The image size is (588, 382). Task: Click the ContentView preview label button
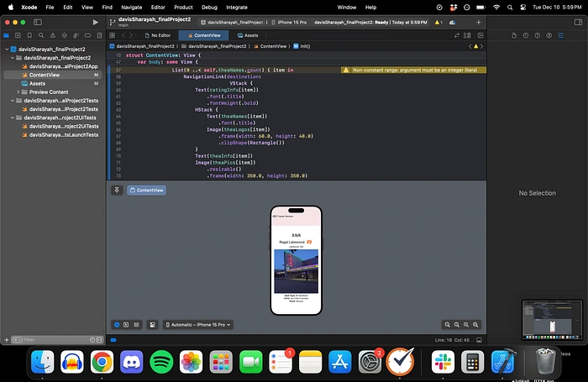pos(146,191)
